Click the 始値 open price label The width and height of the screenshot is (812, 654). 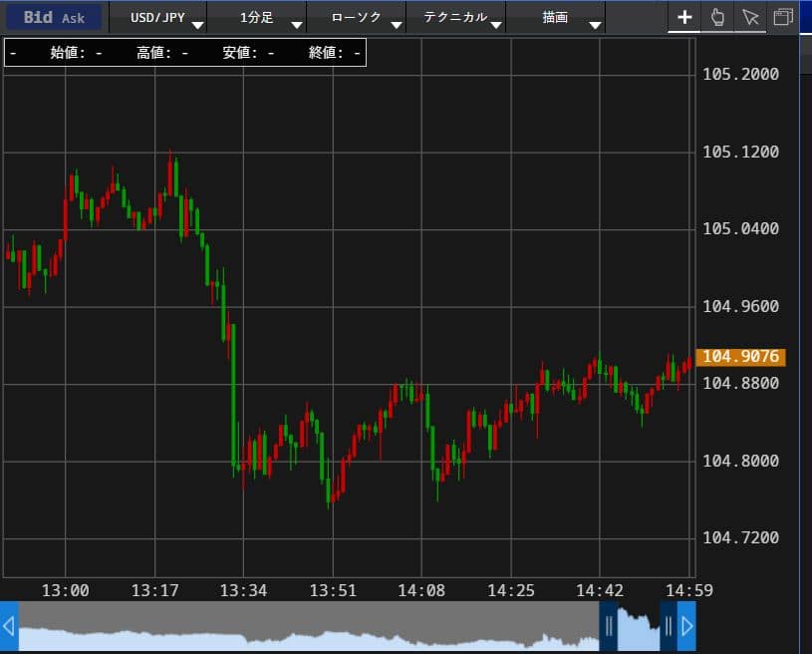click(x=68, y=53)
